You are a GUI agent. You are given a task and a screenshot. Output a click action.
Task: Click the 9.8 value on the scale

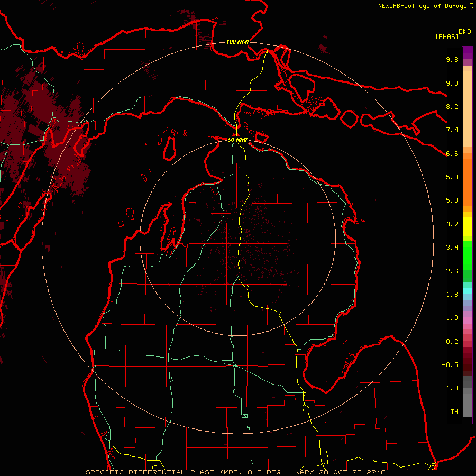pos(452,59)
